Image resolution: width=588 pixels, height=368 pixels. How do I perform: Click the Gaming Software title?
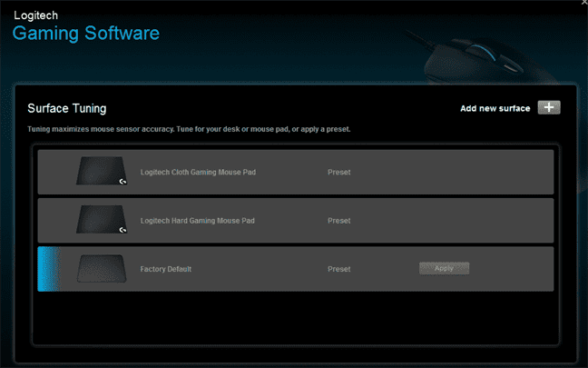[86, 33]
